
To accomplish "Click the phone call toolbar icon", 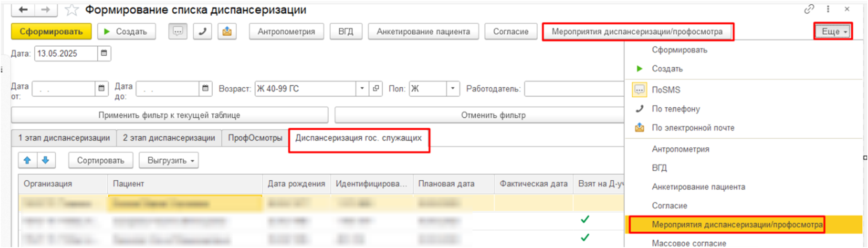I will [x=202, y=31].
